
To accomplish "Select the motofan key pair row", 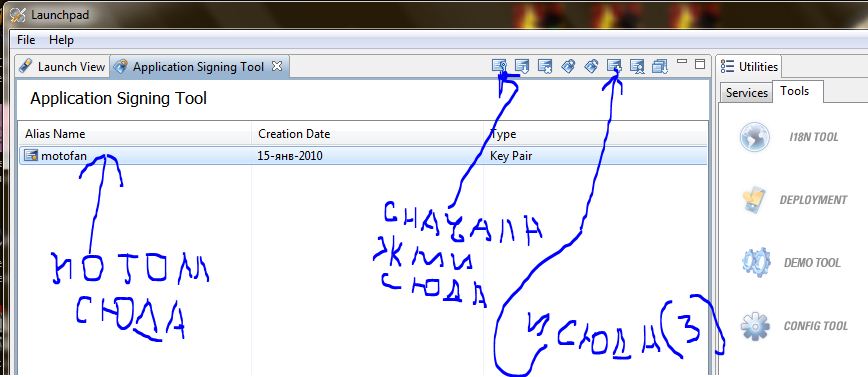I will (x=363, y=156).
